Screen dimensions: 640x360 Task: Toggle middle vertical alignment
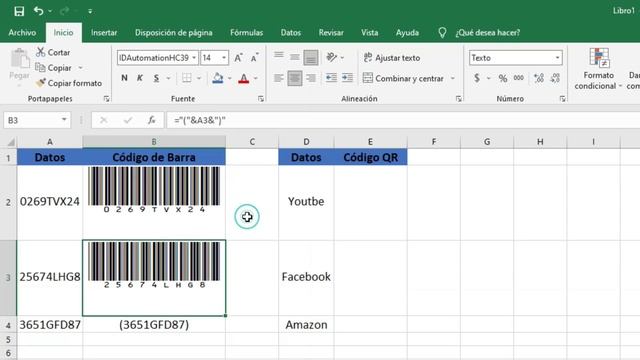(x=295, y=58)
